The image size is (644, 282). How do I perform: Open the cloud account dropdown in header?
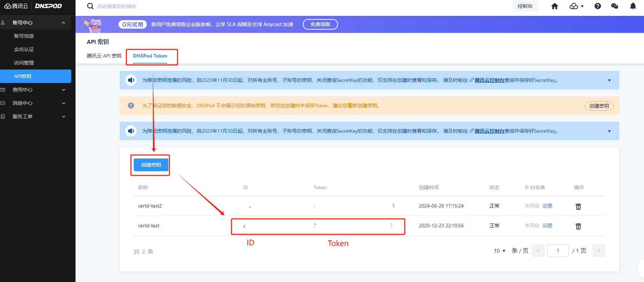coord(576,6)
